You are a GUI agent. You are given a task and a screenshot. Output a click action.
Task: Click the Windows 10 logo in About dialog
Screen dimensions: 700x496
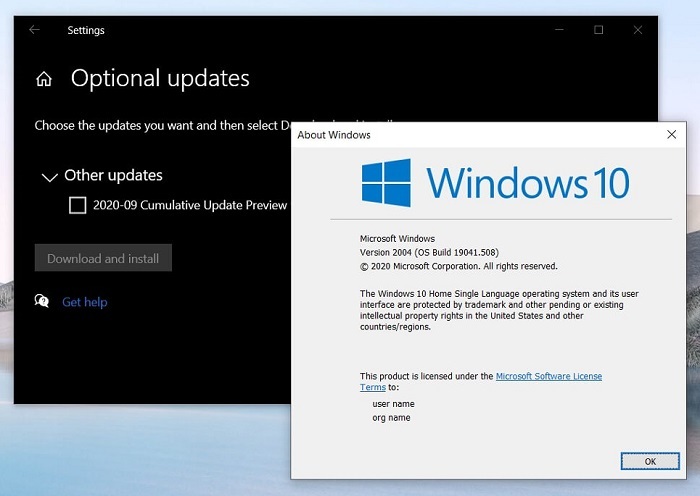[x=496, y=183]
